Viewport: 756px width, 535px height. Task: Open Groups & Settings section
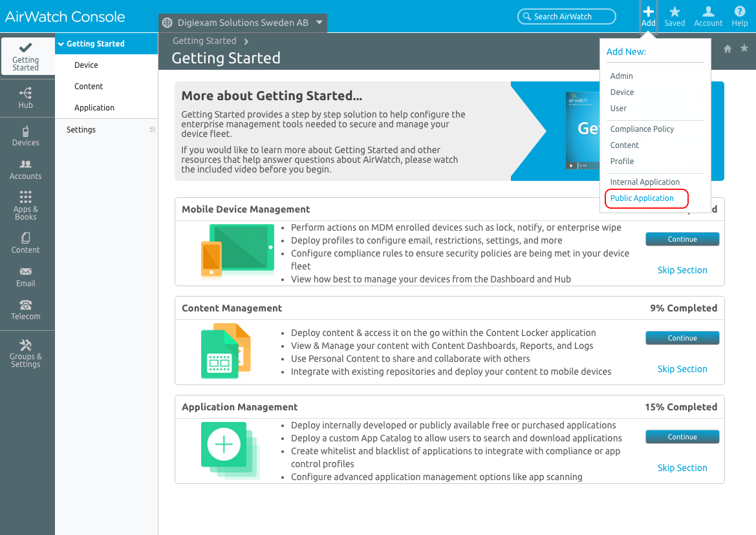[26, 353]
